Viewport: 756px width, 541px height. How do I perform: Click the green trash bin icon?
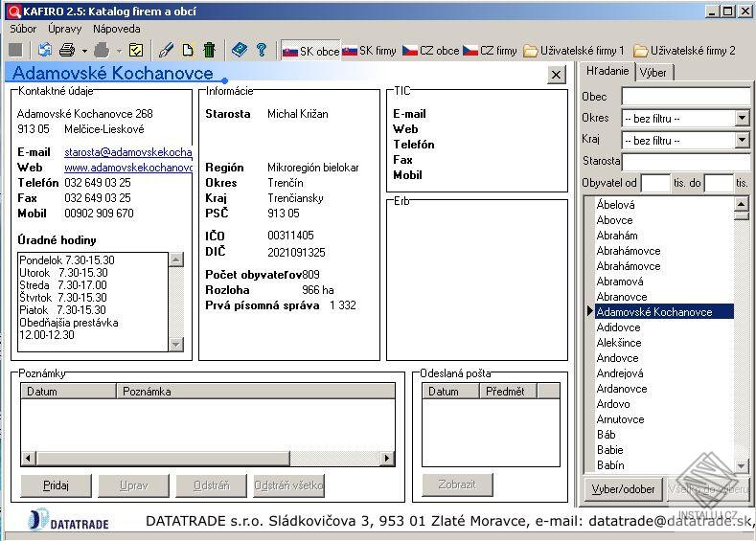point(209,50)
